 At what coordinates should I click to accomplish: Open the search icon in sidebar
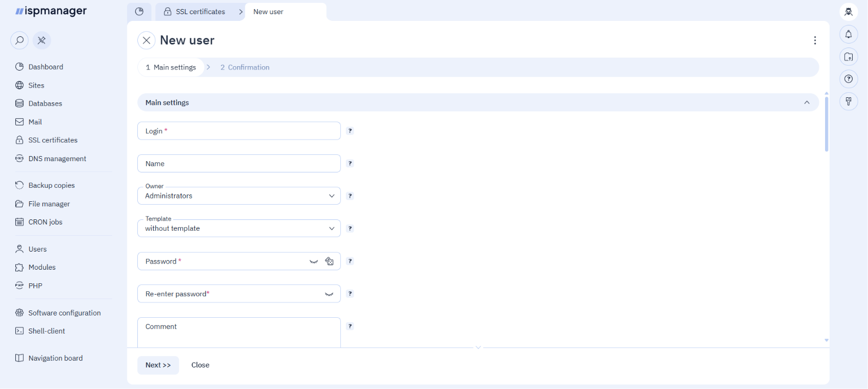[x=19, y=41]
